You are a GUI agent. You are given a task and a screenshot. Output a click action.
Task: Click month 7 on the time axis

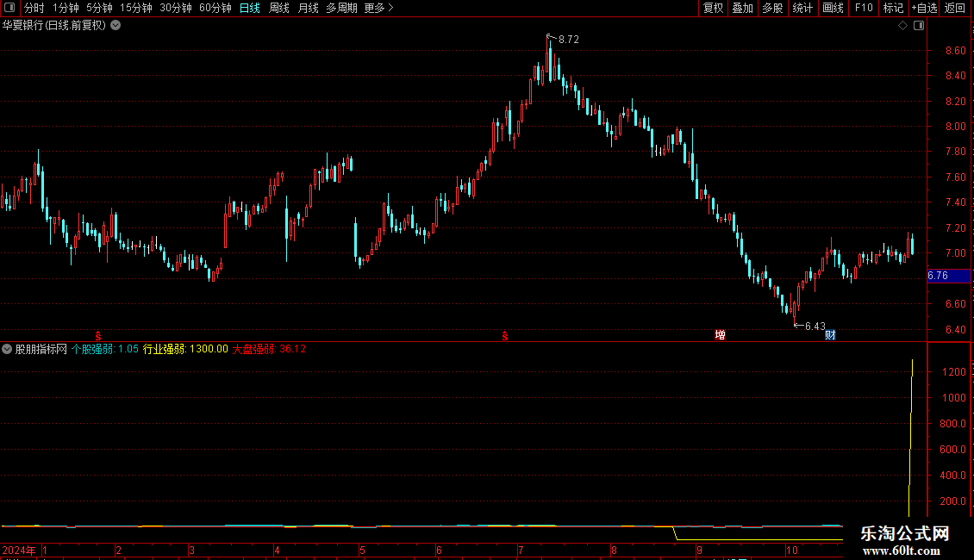pos(521,550)
